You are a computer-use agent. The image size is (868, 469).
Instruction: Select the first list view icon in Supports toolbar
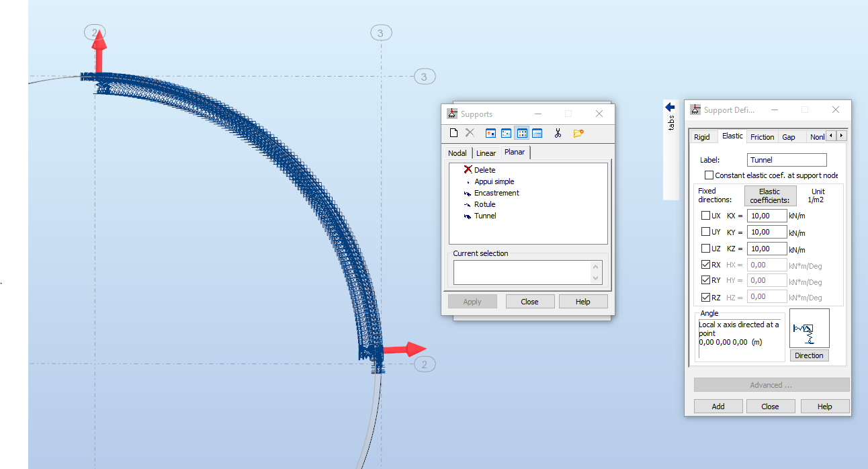[490, 133]
